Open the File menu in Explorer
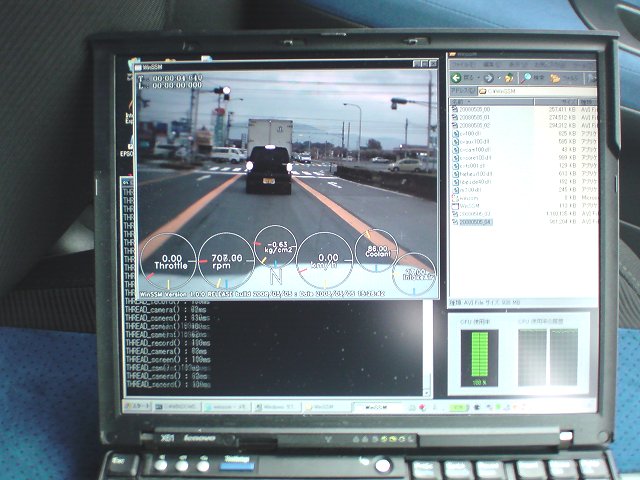Viewport: 640px width, 480px height. [459, 65]
